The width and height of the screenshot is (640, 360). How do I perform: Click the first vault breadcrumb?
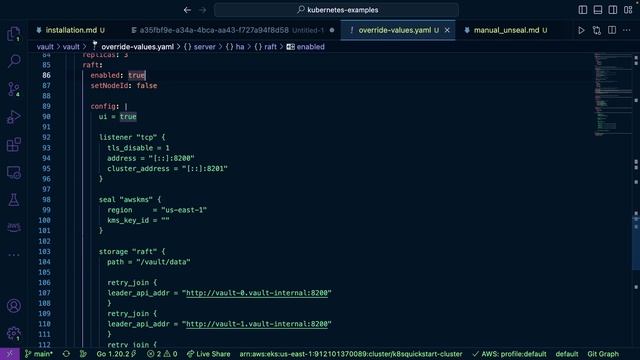coord(45,47)
